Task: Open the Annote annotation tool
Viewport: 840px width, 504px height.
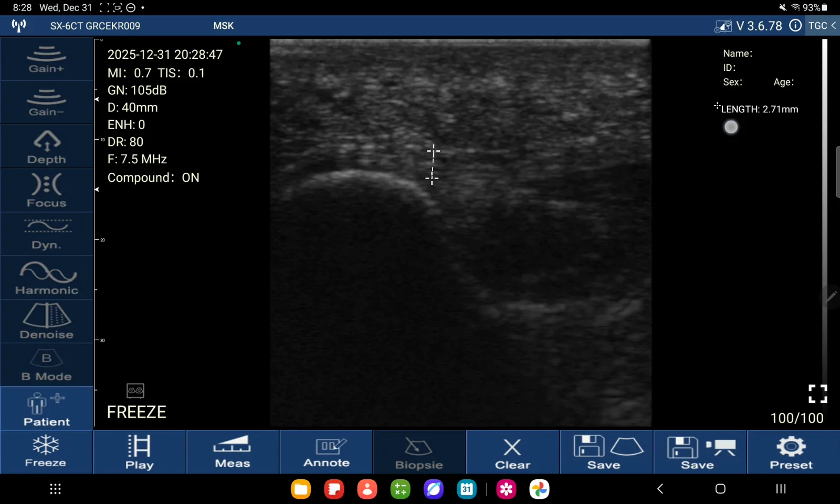Action: point(326,452)
